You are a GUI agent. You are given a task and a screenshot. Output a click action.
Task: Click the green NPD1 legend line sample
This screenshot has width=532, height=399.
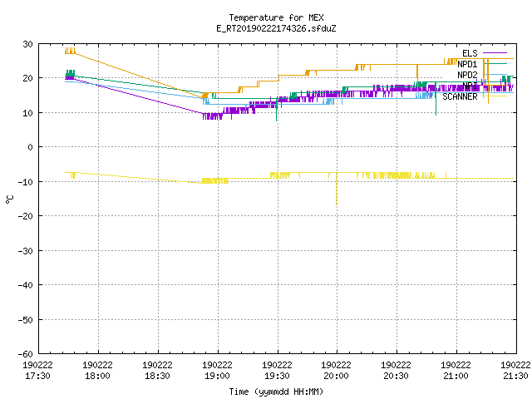click(495, 64)
